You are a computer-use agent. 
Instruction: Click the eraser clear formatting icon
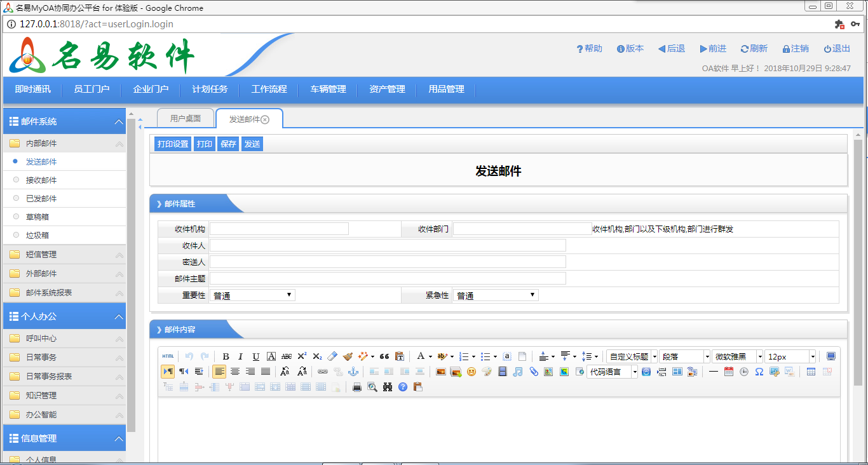click(x=332, y=356)
